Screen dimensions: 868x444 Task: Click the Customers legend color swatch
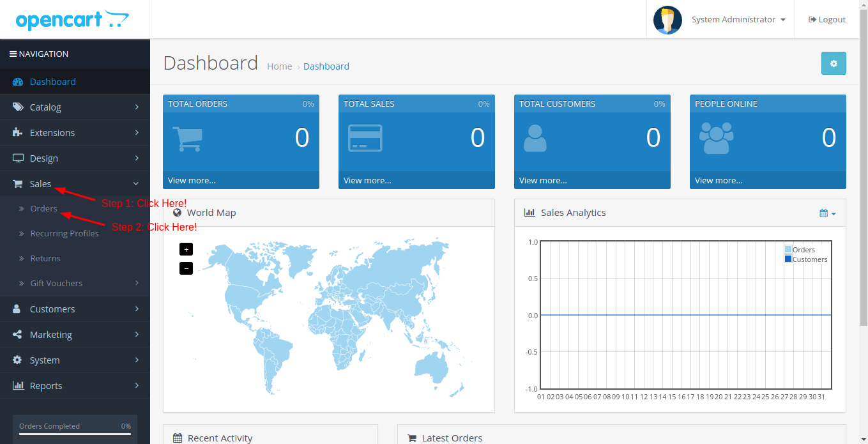coord(788,259)
